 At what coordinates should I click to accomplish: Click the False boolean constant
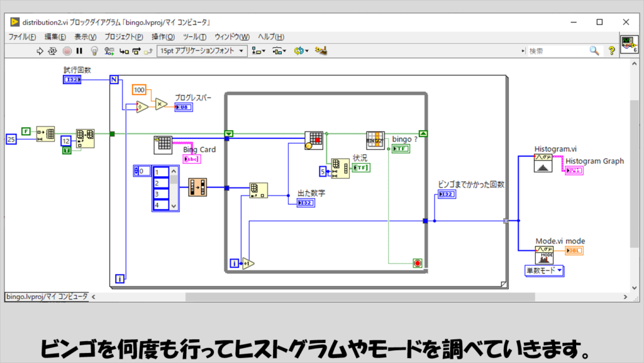tap(26, 131)
